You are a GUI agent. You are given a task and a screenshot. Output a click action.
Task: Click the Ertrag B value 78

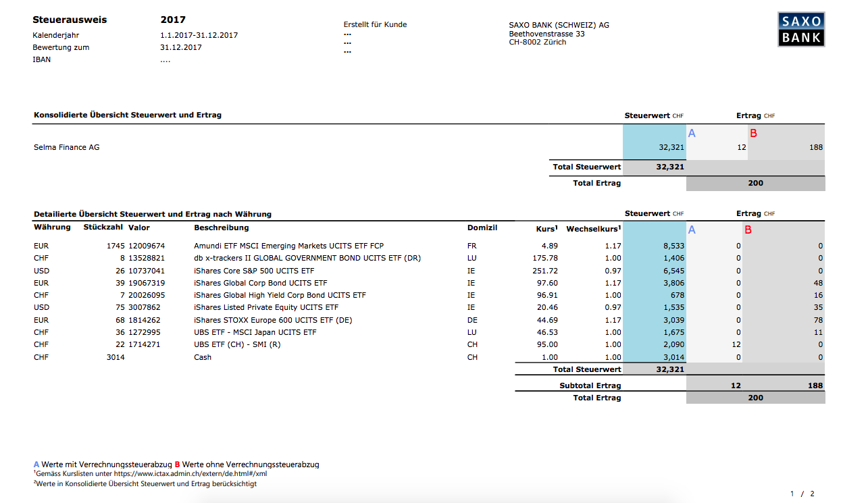[819, 320]
